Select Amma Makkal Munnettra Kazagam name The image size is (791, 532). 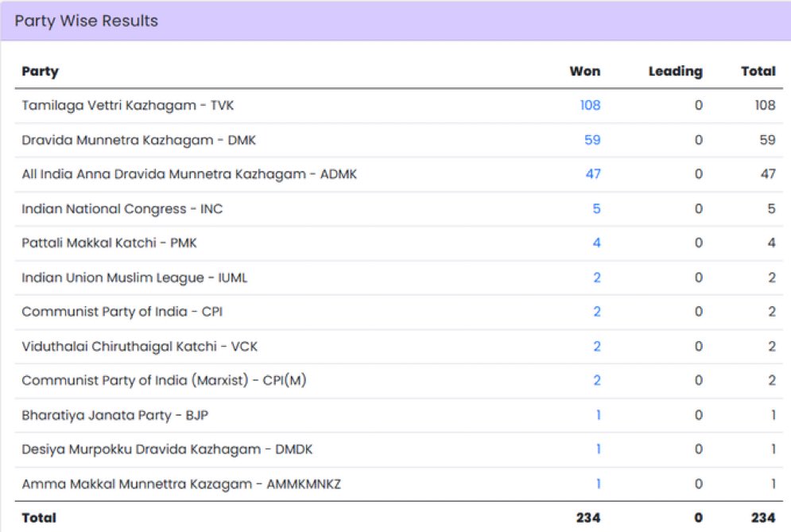181,484
